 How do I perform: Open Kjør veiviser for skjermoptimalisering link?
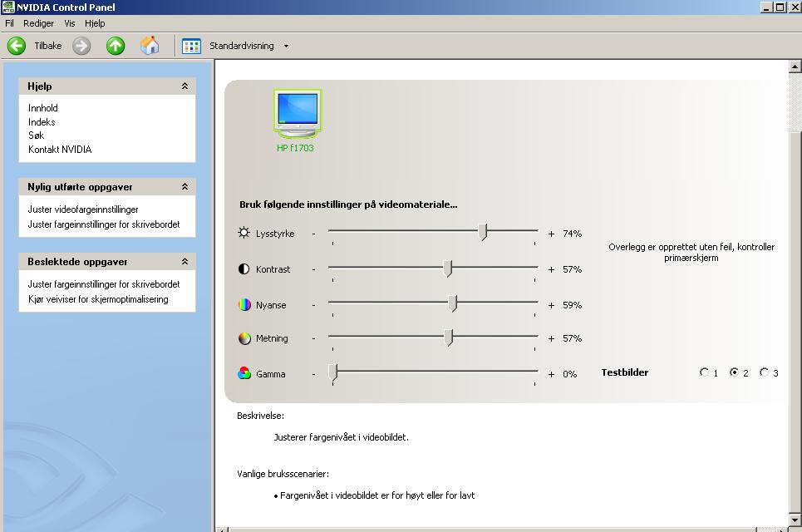pyautogui.click(x=98, y=299)
